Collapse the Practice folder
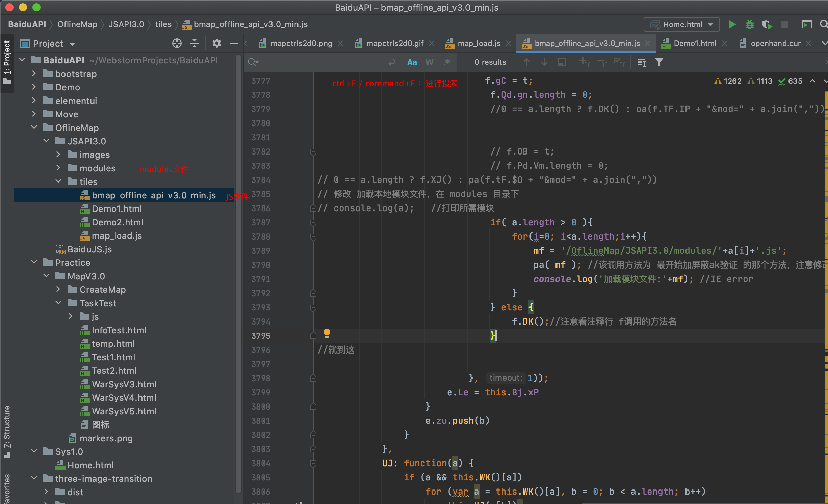This screenshot has width=828, height=504. pyautogui.click(x=34, y=262)
